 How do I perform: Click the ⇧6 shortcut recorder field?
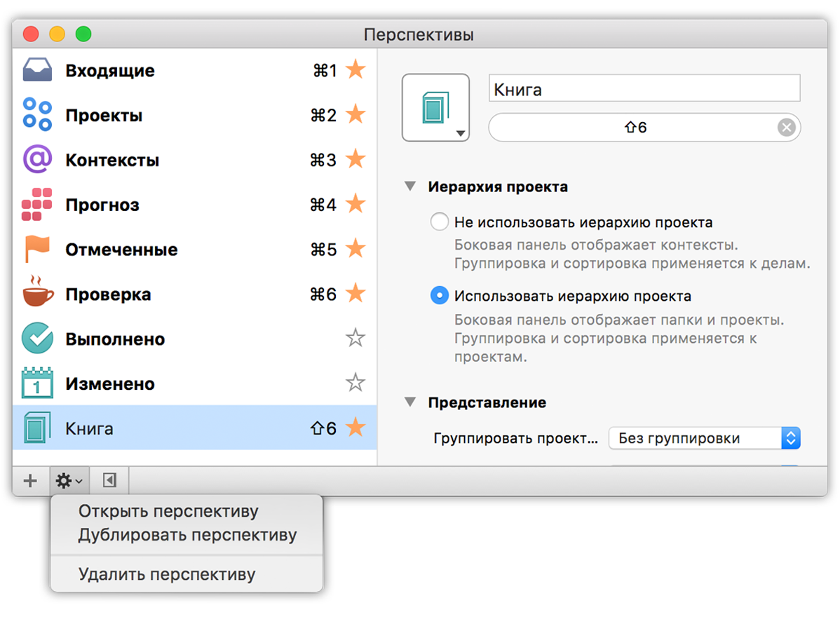(x=644, y=128)
